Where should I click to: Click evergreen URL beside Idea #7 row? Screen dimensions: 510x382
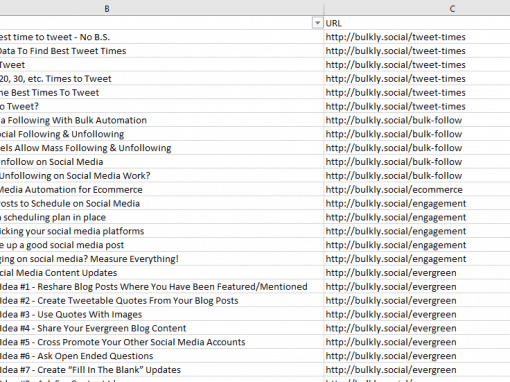(x=417, y=370)
